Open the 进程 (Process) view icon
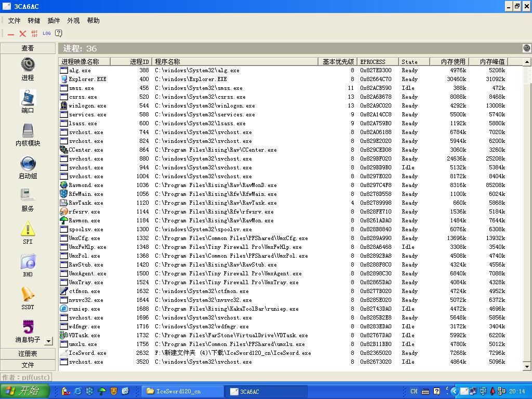532x399 pixels. 28,65
